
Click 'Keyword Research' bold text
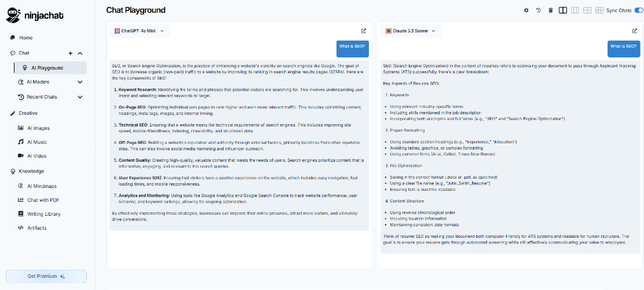coord(138,90)
